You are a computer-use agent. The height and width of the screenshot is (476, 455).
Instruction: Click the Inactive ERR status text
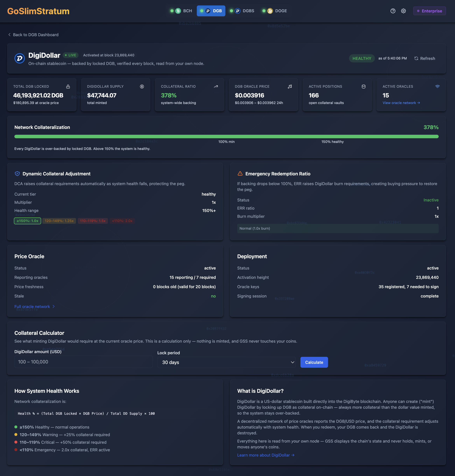tap(431, 200)
